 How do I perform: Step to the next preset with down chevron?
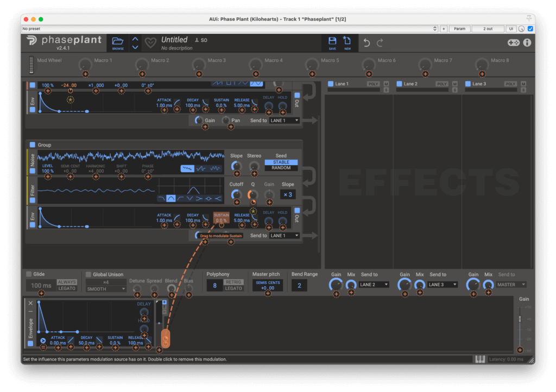tap(135, 47)
